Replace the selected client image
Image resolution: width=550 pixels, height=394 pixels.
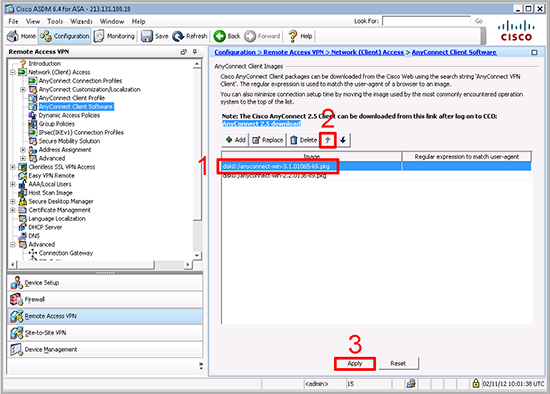[x=268, y=140]
